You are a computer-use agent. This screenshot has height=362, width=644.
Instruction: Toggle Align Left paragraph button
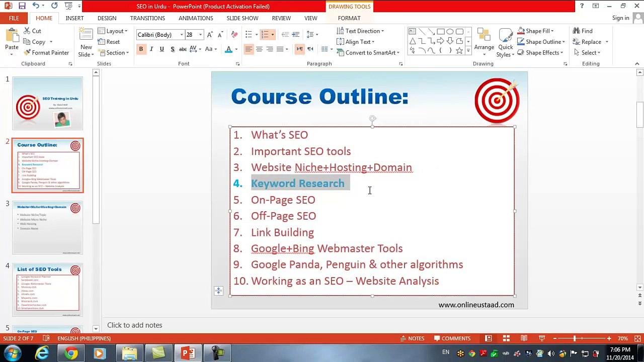coord(249,49)
